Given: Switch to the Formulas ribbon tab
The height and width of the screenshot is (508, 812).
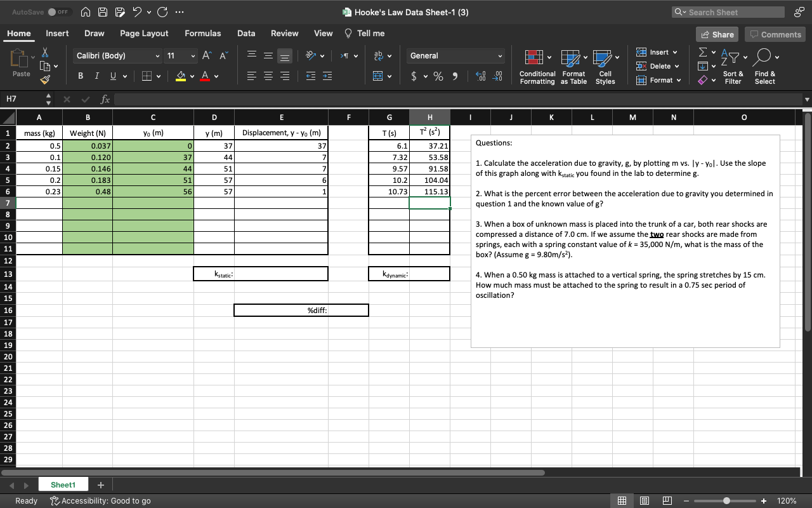Looking at the screenshot, I should (203, 33).
